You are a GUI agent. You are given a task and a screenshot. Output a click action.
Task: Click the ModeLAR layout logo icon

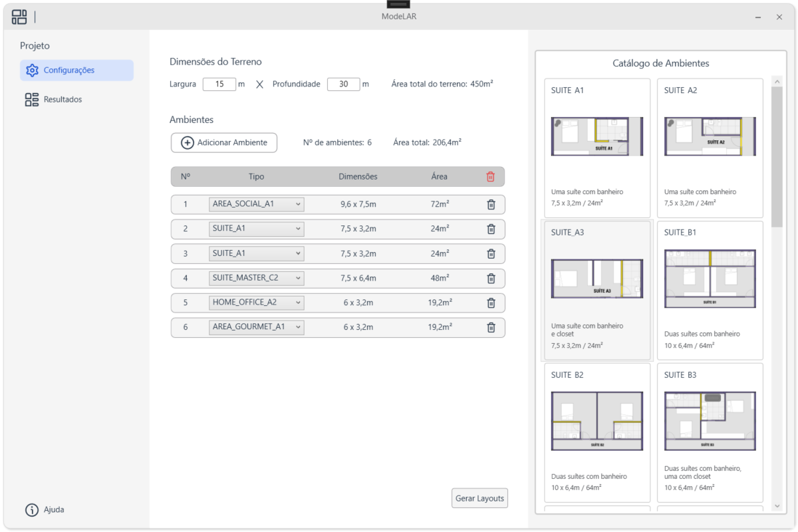[19, 17]
